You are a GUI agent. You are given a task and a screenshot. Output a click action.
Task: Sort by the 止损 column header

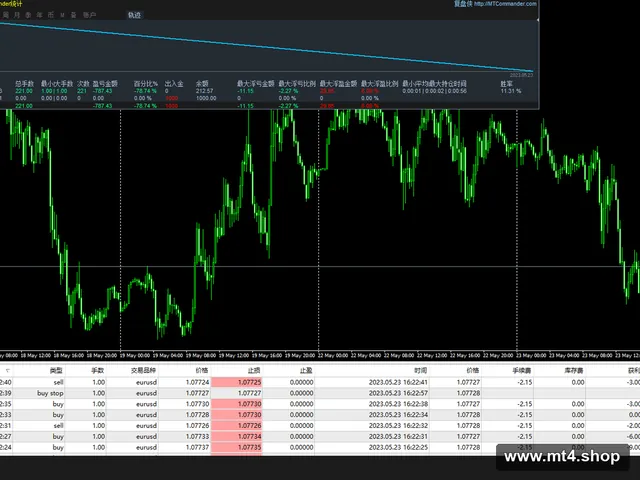tap(254, 371)
